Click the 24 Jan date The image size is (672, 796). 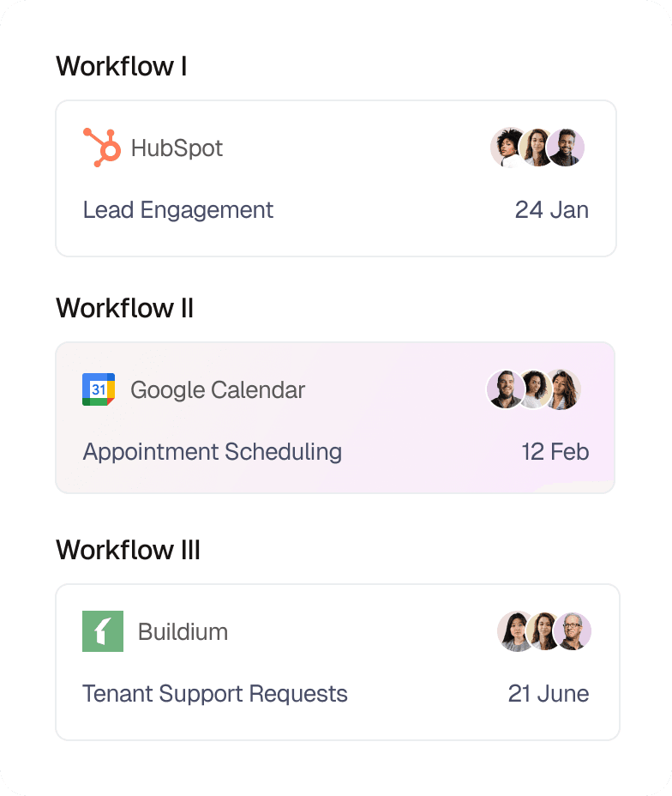click(551, 210)
